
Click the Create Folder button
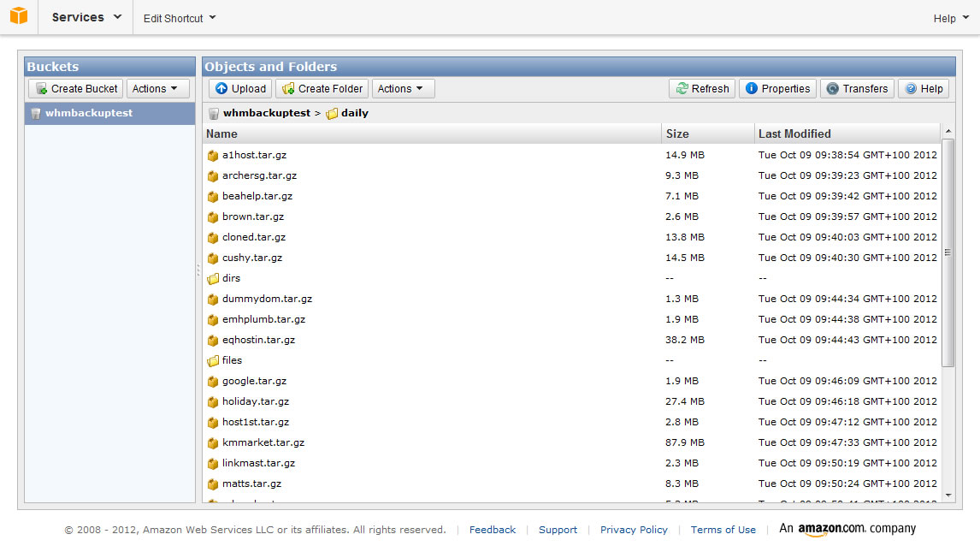click(322, 89)
